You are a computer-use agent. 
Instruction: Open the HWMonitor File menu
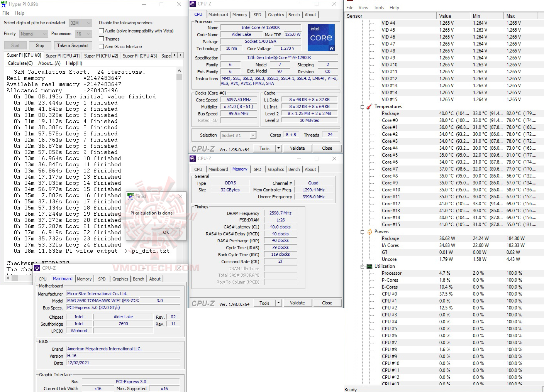point(350,8)
